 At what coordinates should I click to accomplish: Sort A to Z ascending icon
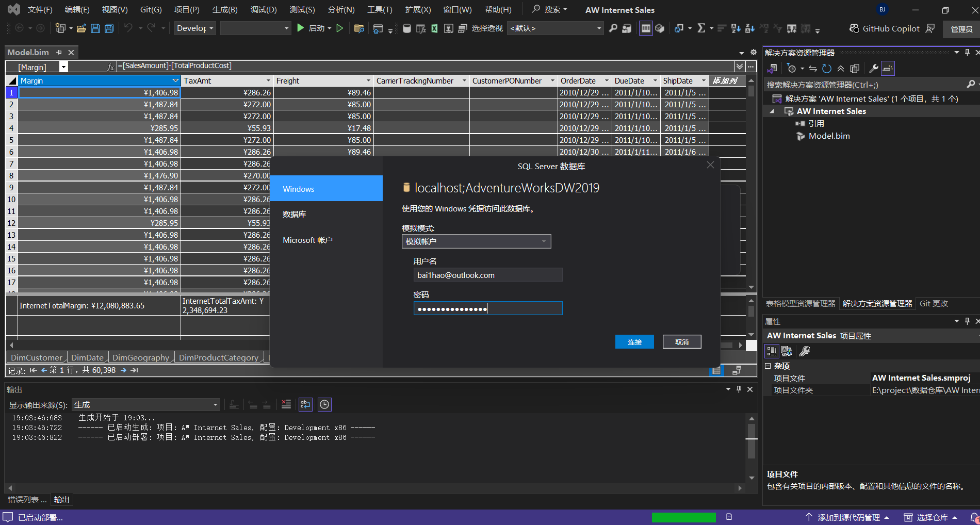pyautogui.click(x=736, y=28)
